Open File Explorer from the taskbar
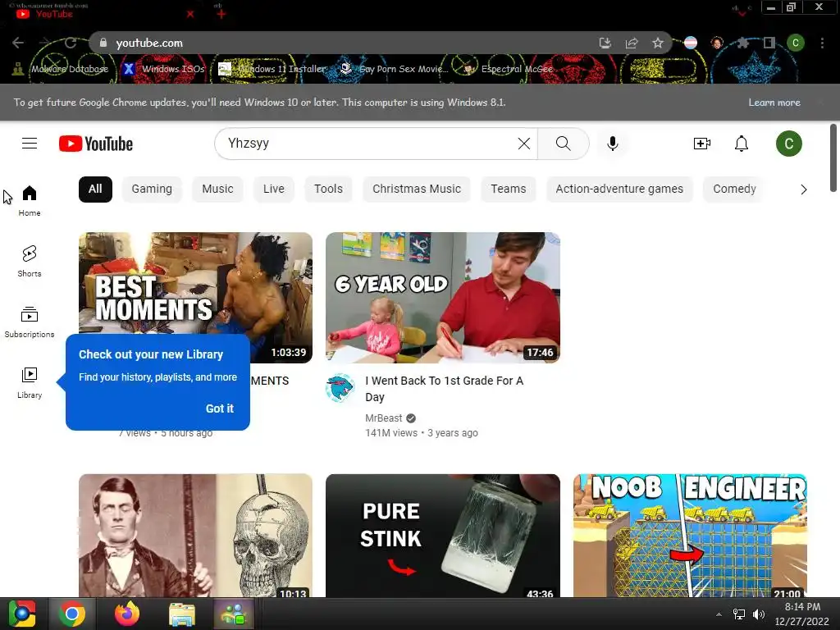Image resolution: width=840 pixels, height=630 pixels. point(182,614)
